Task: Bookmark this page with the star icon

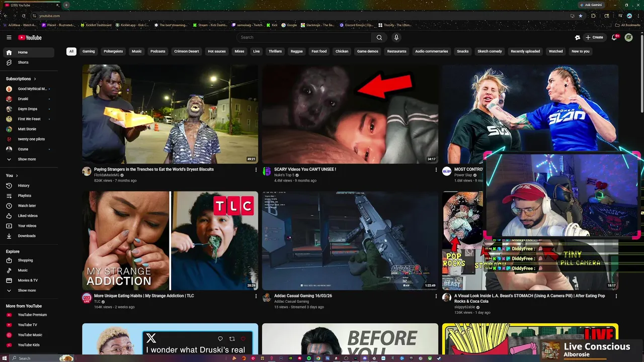Action: point(581,16)
